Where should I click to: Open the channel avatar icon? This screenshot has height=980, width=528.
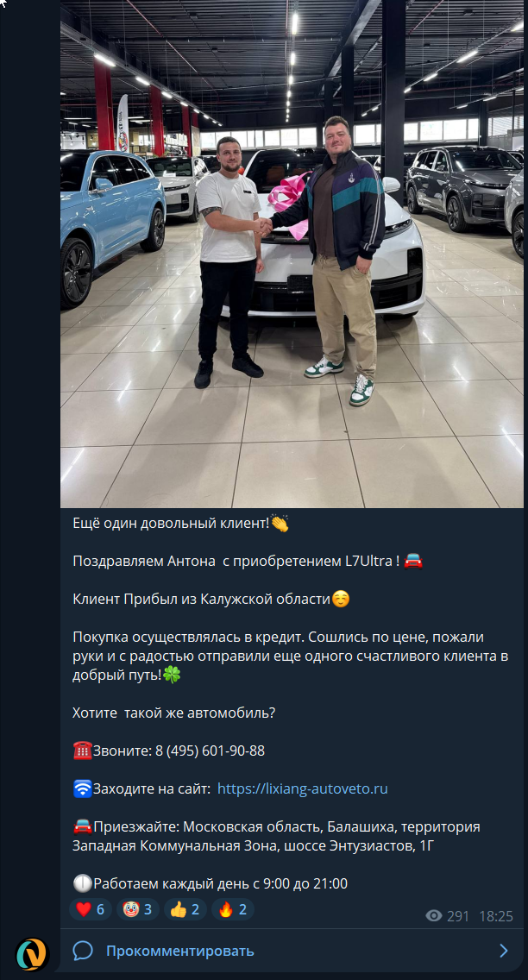point(33,955)
